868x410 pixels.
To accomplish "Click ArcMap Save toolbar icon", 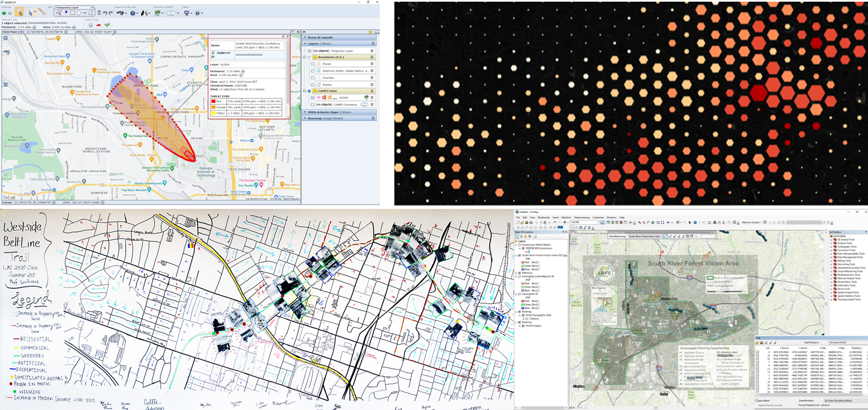I will (x=527, y=222).
